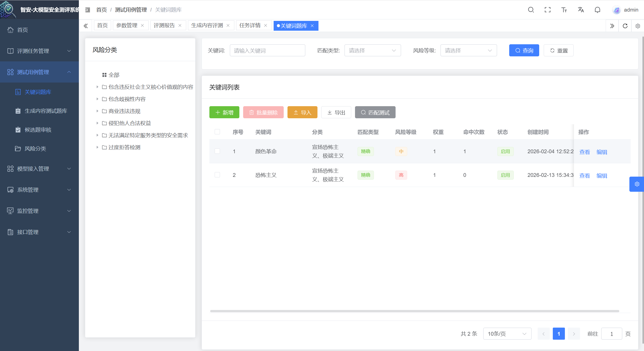The width and height of the screenshot is (644, 351).
Task: Focus the 前往 page number input
Action: click(611, 334)
